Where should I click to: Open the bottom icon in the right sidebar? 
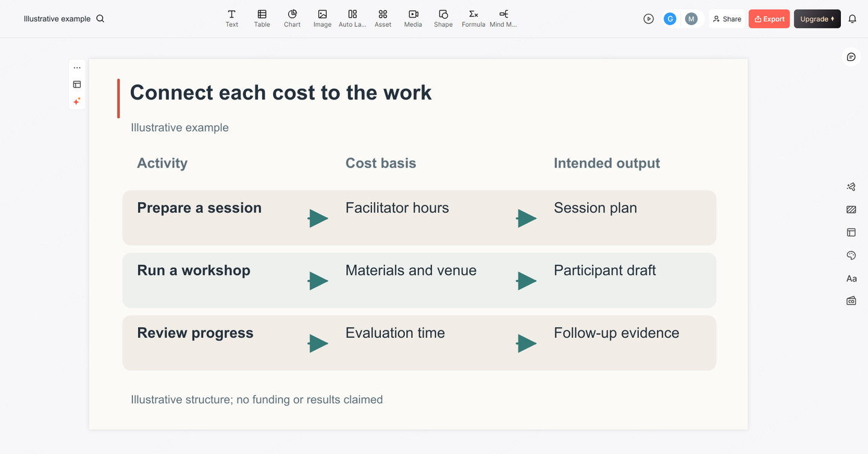851,301
